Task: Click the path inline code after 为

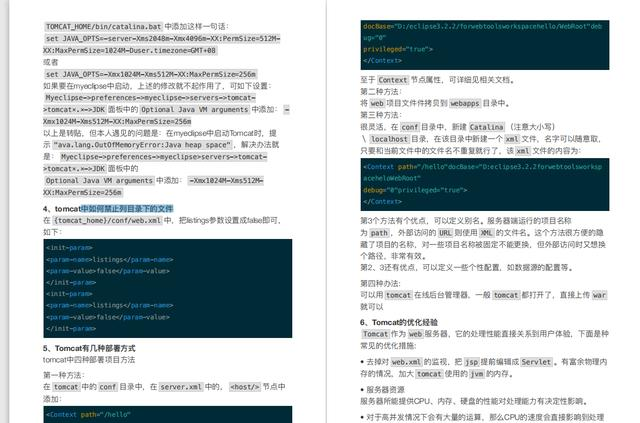Action: pos(379,233)
